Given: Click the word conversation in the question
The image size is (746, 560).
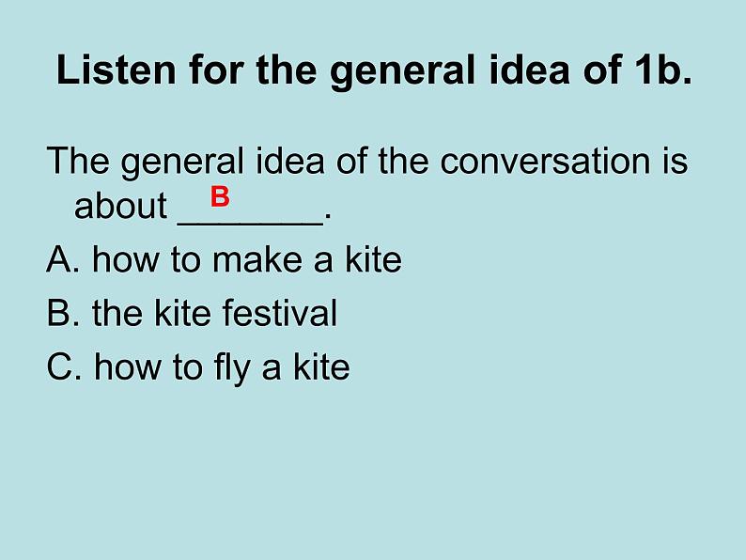Looking at the screenshot, I should pos(545,161).
